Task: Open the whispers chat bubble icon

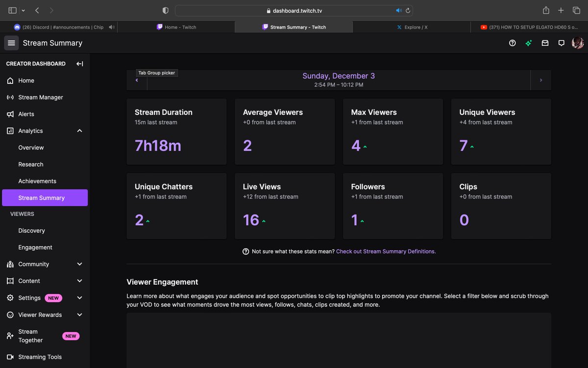Action: (562, 43)
